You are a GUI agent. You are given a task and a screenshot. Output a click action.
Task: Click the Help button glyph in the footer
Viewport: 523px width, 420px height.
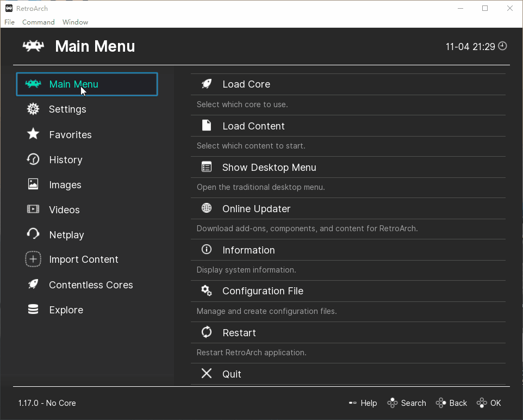(x=352, y=403)
